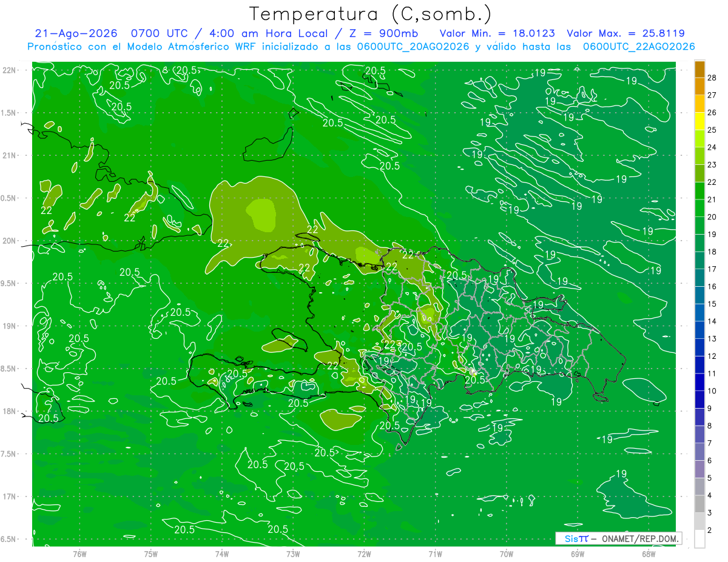Viewport: 728px width, 562px height.
Task: Click the 7.5N latitude axis label
Action: 10,453
